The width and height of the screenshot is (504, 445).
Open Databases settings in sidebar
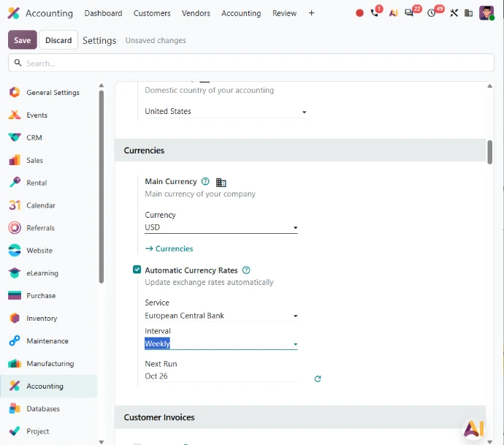click(x=48, y=408)
